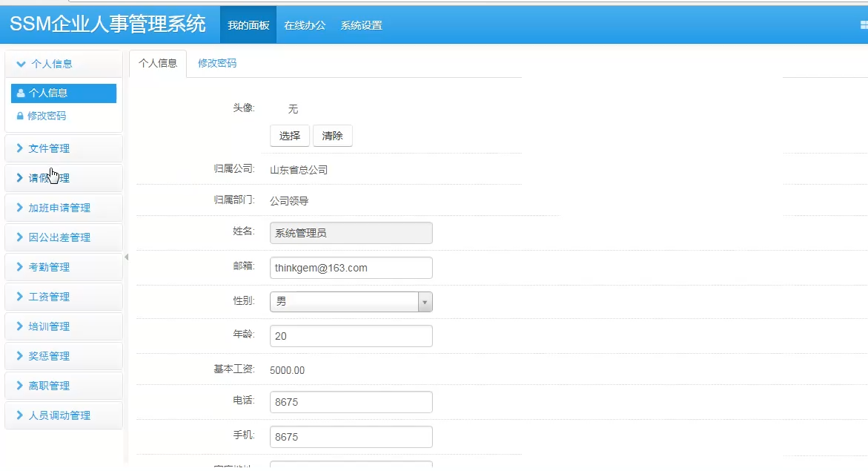The image size is (868, 471).
Task: Expand the 加班申请管理 sidebar section
Action: coord(64,208)
